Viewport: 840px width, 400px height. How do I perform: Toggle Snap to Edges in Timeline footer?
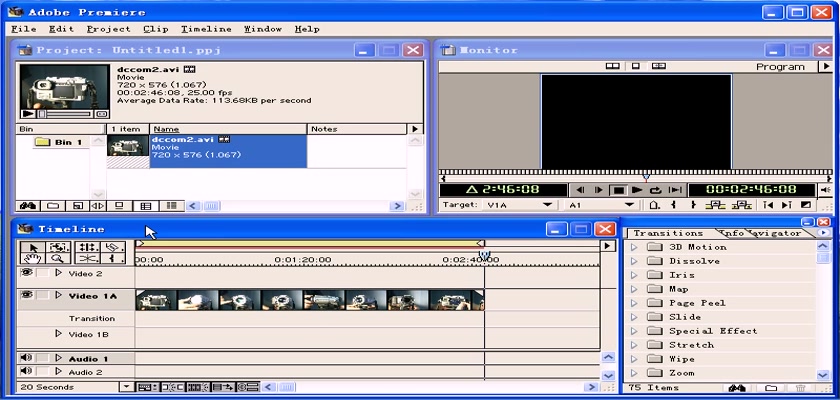[172, 387]
